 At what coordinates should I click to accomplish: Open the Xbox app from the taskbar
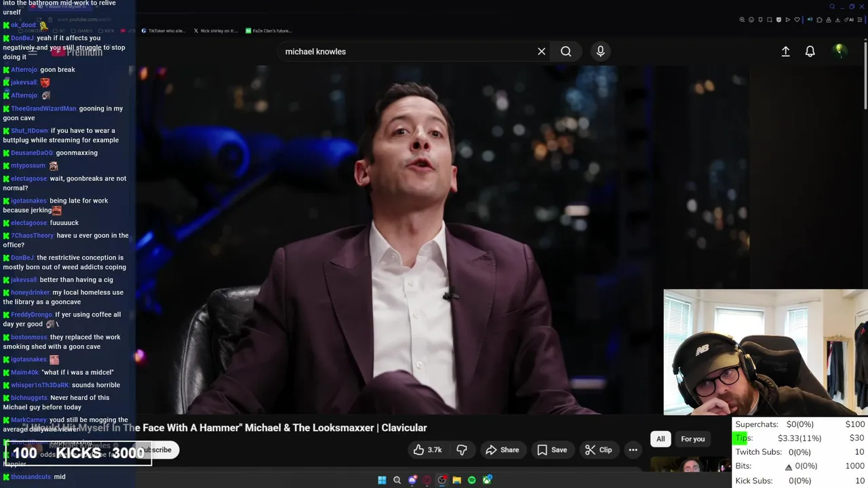point(487,480)
